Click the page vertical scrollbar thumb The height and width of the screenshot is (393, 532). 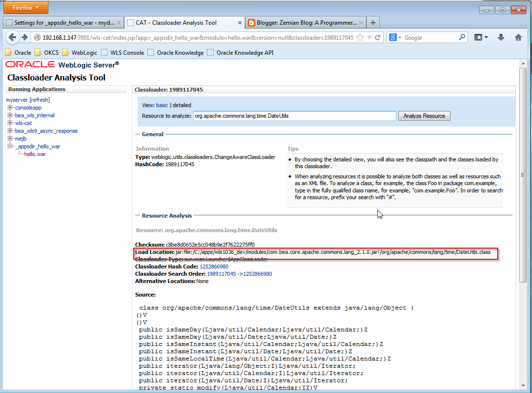click(523, 175)
